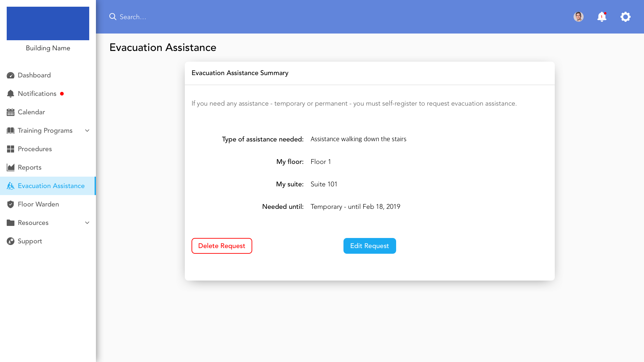Open the notification bell in header
The image size is (644, 362).
(602, 17)
